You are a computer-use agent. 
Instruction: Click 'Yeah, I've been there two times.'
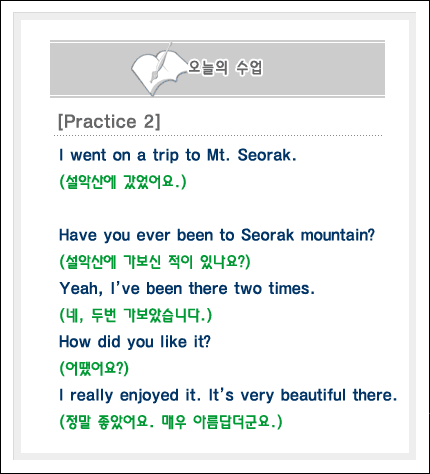pyautogui.click(x=187, y=289)
